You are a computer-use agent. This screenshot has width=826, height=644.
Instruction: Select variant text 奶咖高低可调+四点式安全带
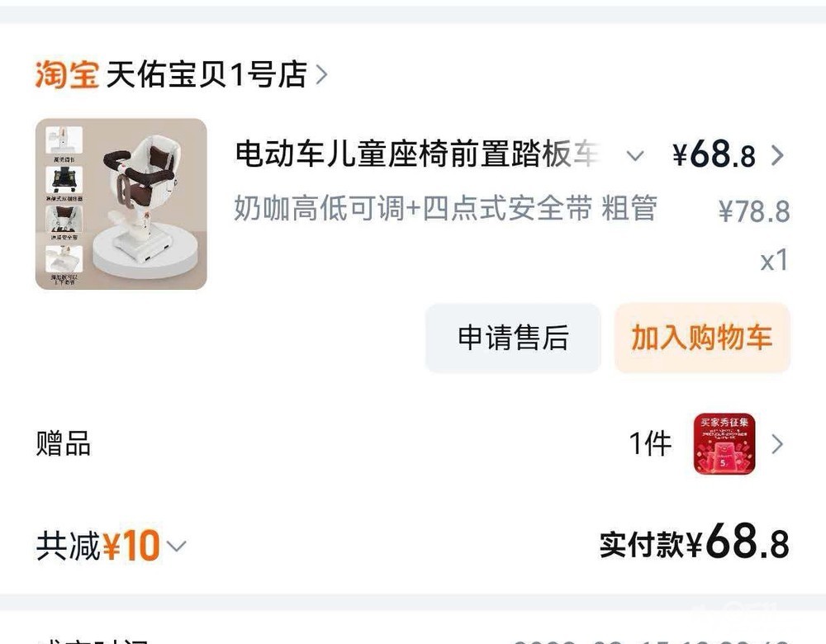click(x=413, y=207)
